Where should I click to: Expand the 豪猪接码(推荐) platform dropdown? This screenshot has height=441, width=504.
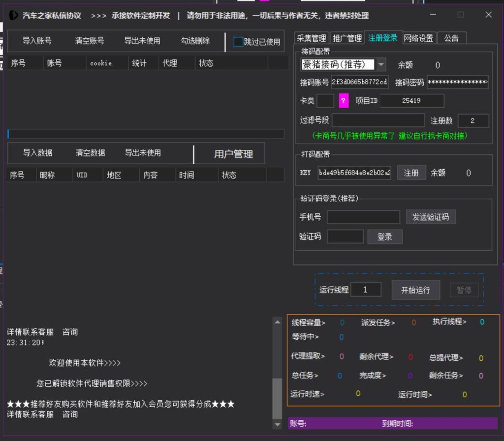tap(381, 65)
